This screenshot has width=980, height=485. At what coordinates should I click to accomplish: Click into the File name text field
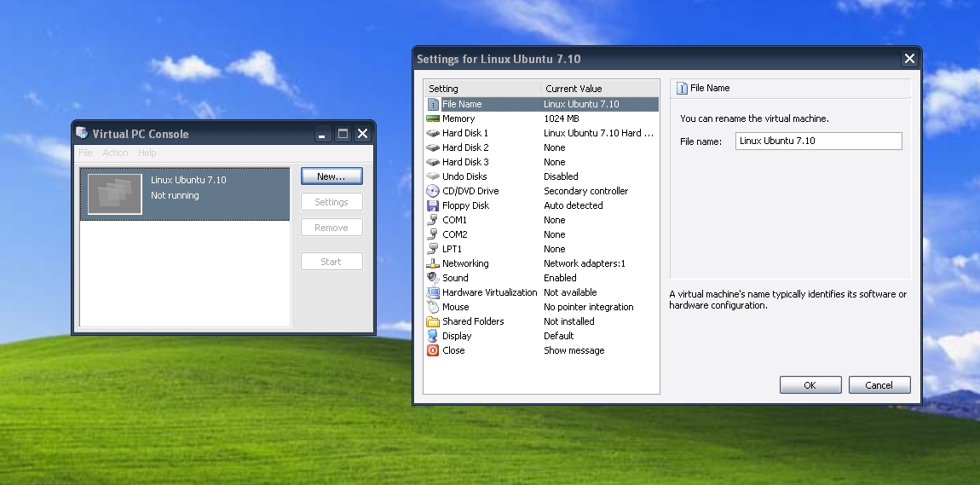[x=818, y=141]
